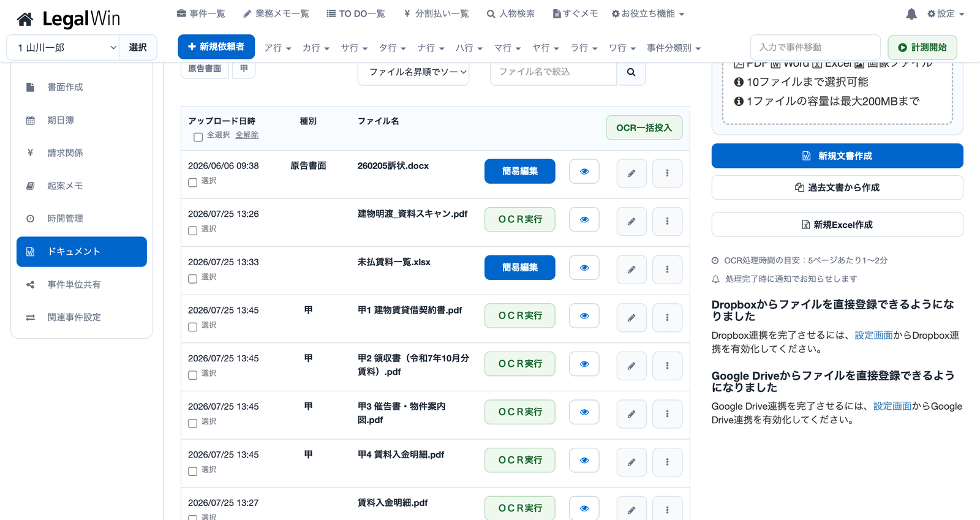This screenshot has width=980, height=520.
Task: Preview 260205訴状.docx with eye icon
Action: [584, 171]
